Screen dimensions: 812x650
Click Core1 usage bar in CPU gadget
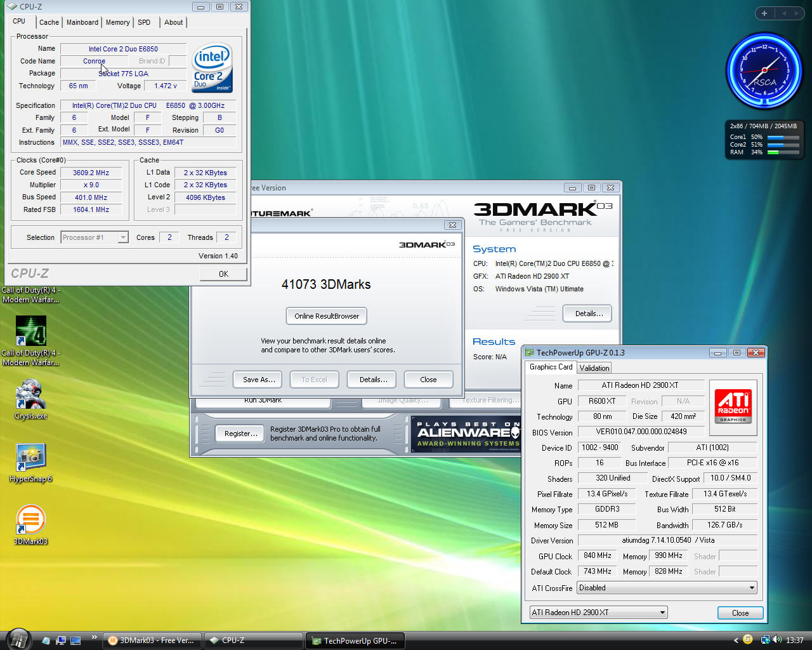(x=783, y=137)
